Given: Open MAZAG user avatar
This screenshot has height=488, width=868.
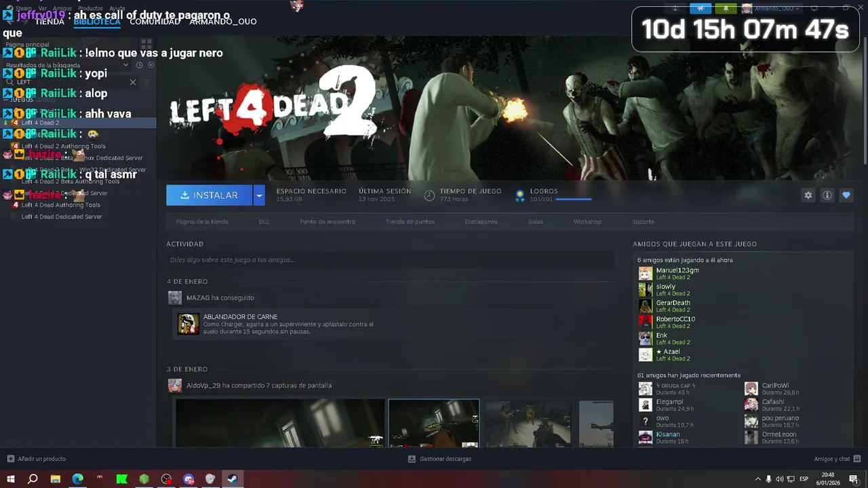Looking at the screenshot, I should click(x=175, y=298).
